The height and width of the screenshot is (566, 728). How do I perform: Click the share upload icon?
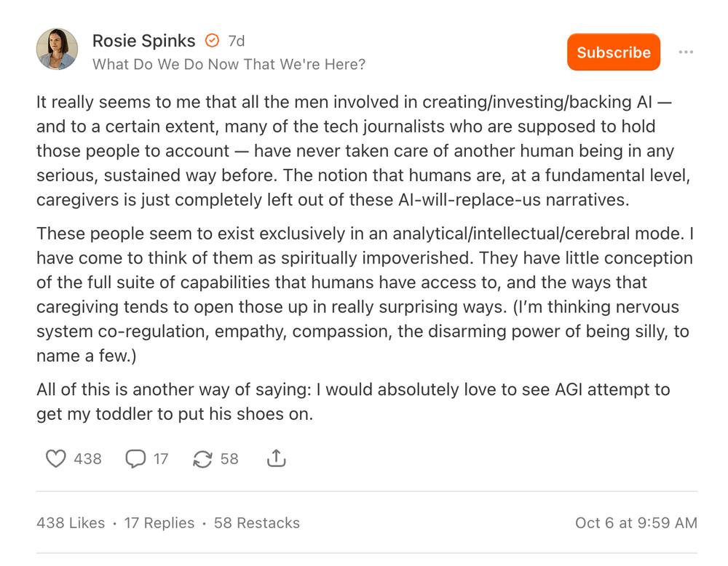point(276,458)
